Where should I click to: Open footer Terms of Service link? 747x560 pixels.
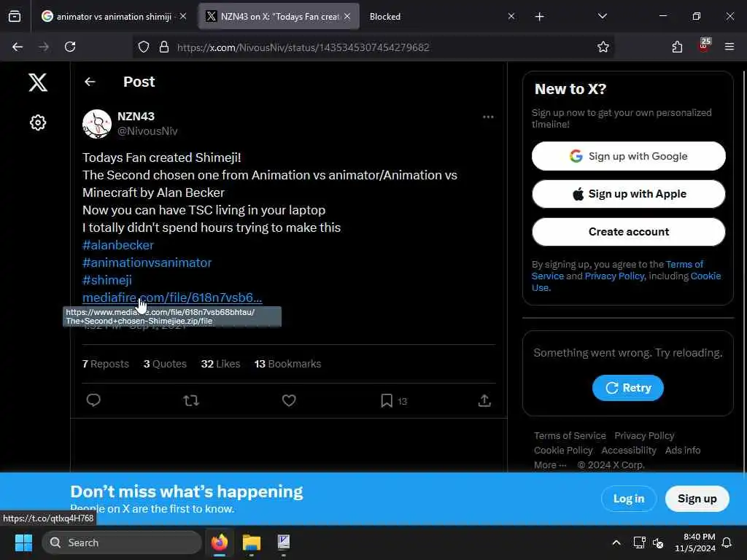(570, 436)
